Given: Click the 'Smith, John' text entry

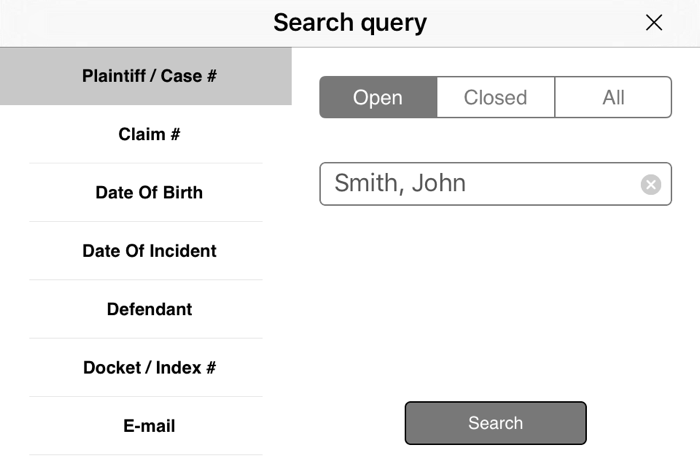Looking at the screenshot, I should [400, 184].
